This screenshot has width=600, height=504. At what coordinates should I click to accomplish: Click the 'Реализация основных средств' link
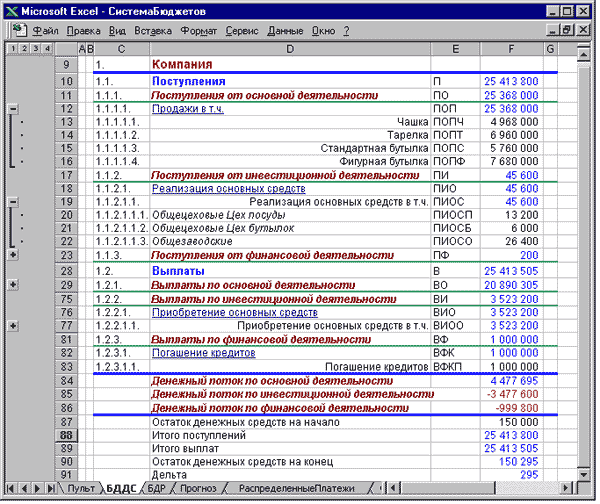pos(228,189)
